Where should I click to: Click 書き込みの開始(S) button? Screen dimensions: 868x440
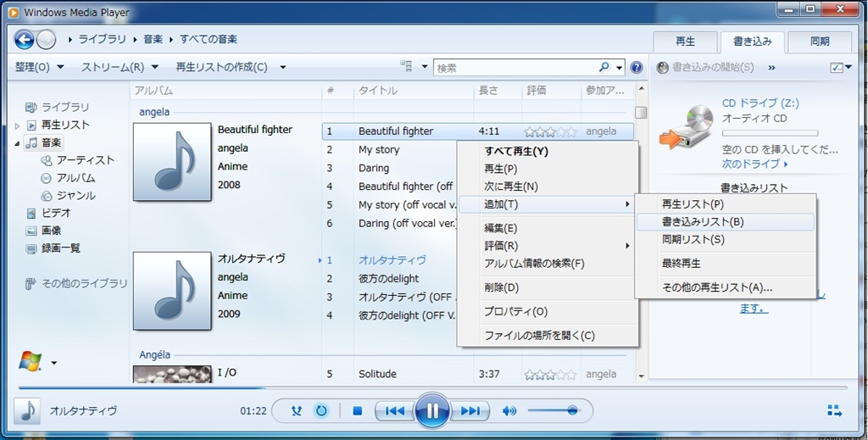(705, 68)
